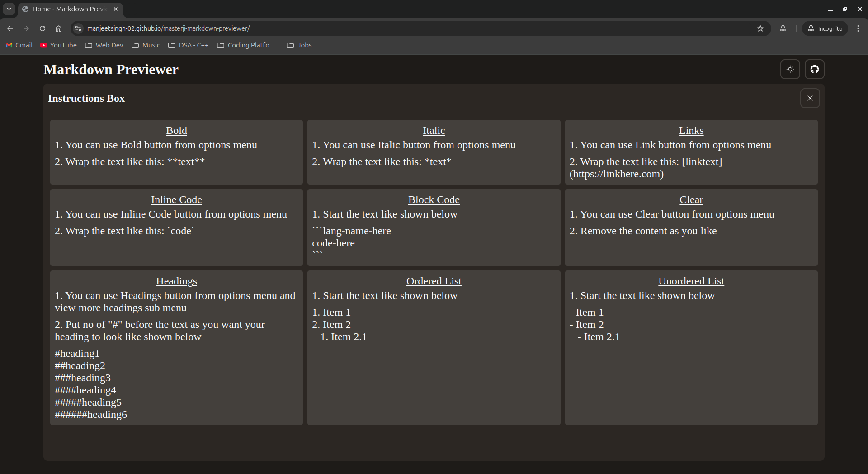Open YouTube bookmark
This screenshot has height=474, width=868.
coord(59,45)
